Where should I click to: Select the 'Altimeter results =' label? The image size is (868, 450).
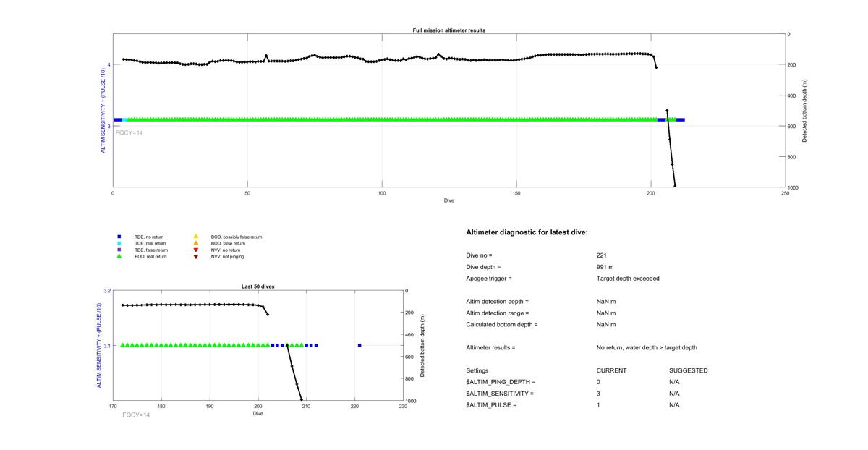(491, 348)
